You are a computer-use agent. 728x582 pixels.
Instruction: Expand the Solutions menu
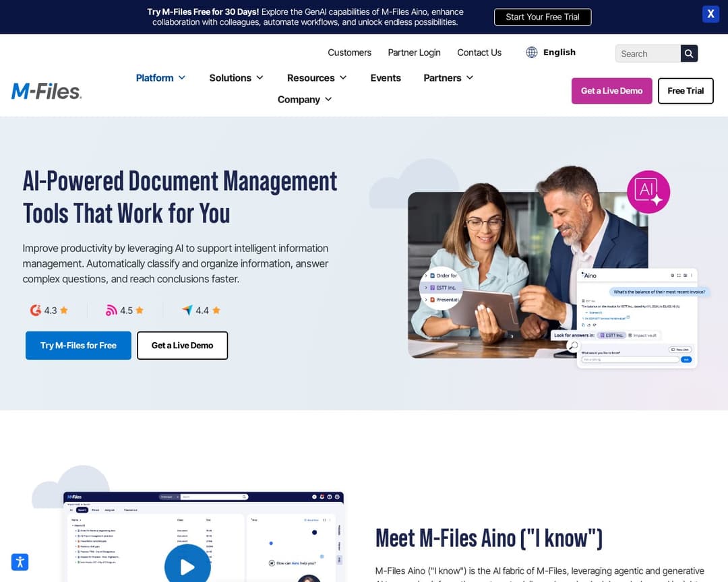(237, 78)
